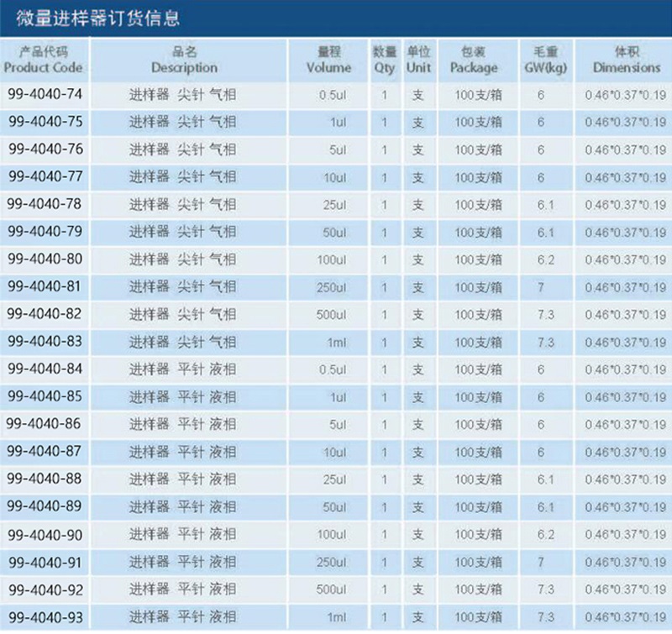The width and height of the screenshot is (672, 634).
Task: Click the description in row 99-4040-84
Action: click(182, 369)
